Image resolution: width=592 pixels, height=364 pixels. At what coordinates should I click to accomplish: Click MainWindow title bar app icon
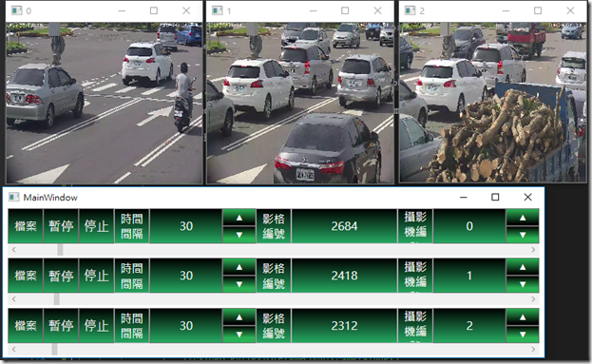click(14, 197)
